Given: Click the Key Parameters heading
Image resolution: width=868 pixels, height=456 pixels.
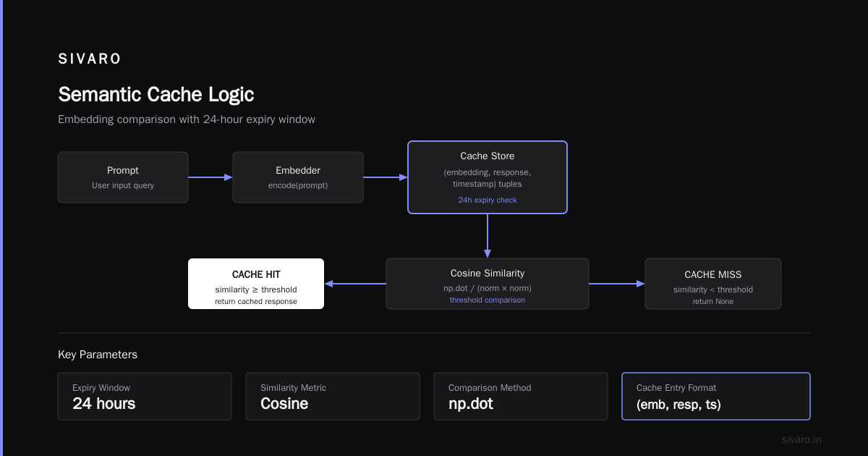Looking at the screenshot, I should pos(98,355).
